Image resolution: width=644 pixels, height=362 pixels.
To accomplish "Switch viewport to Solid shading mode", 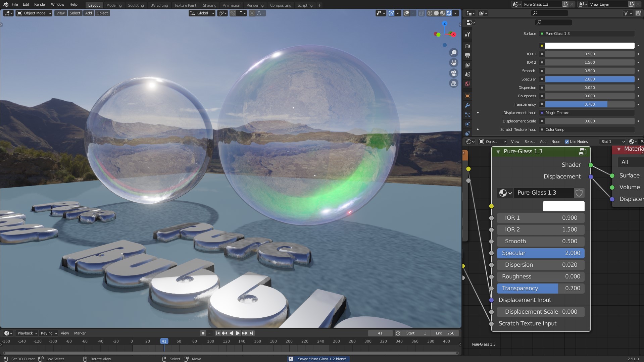I will coord(436,13).
